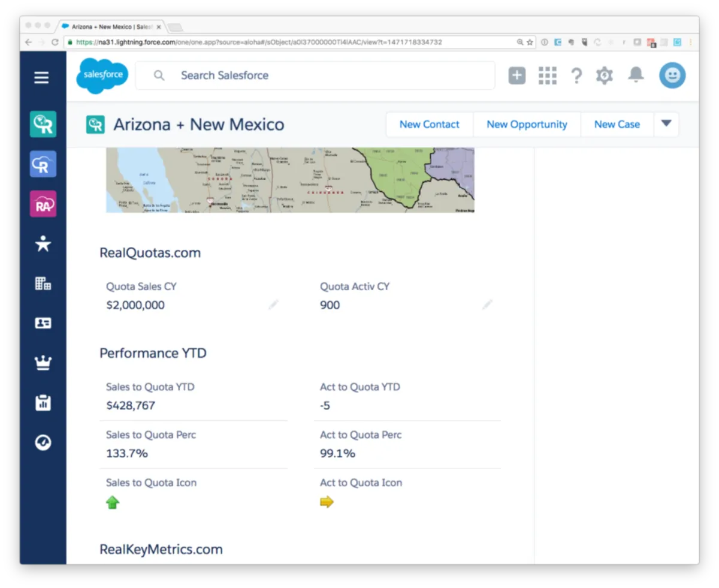Click the 900 Quota Activ value
Screen dimensions: 719x588
pos(330,305)
